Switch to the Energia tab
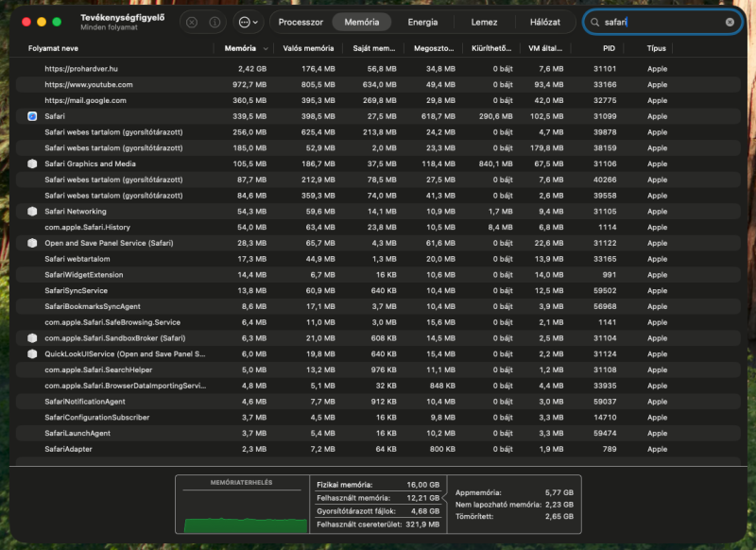This screenshot has width=756, height=550. (x=422, y=22)
